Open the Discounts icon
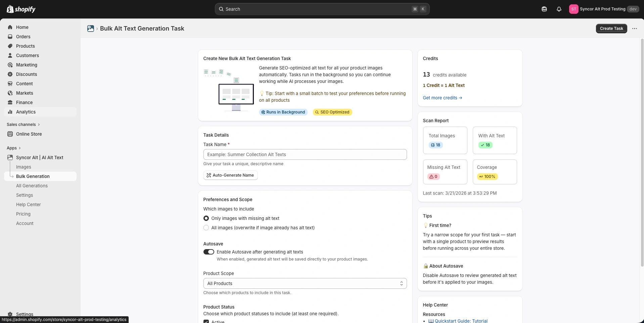The width and height of the screenshot is (644, 323). [10, 74]
